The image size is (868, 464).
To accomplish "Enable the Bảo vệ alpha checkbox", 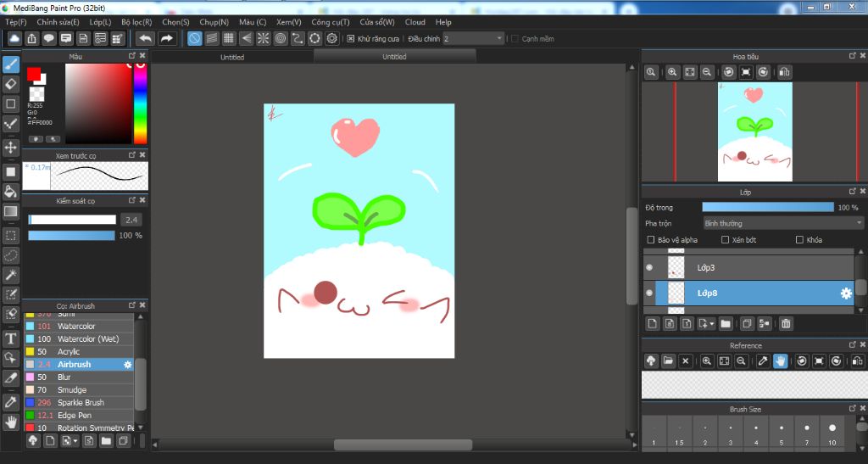I will pyautogui.click(x=651, y=240).
